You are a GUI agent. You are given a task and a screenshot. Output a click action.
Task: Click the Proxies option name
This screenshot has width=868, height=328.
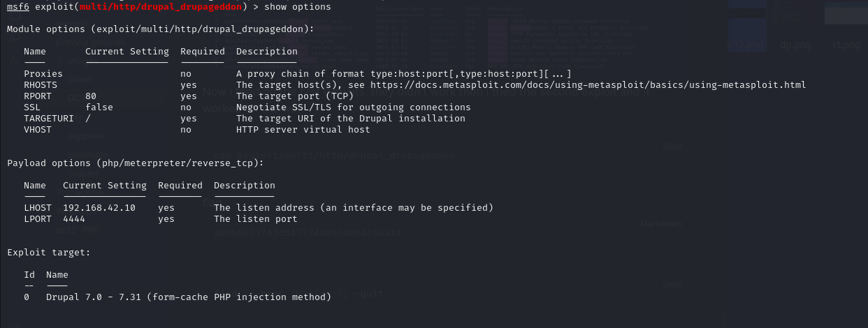point(43,74)
